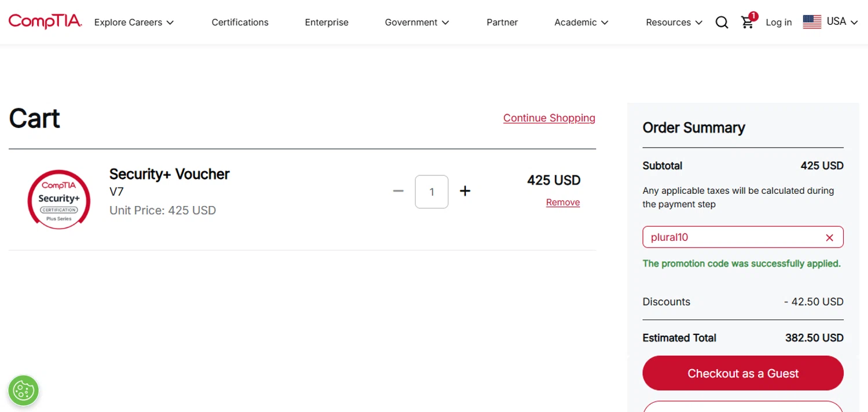The height and width of the screenshot is (412, 868).
Task: Open the Enterprise menu item
Action: (x=326, y=23)
